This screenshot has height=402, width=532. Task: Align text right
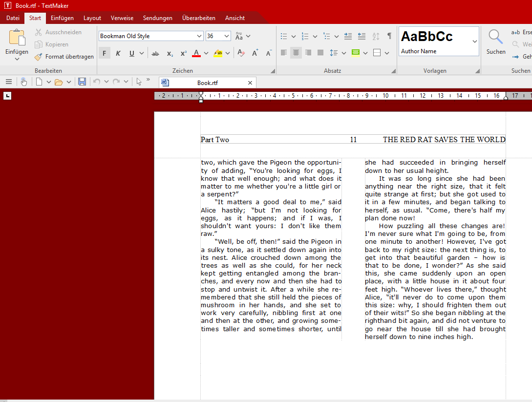click(308, 53)
